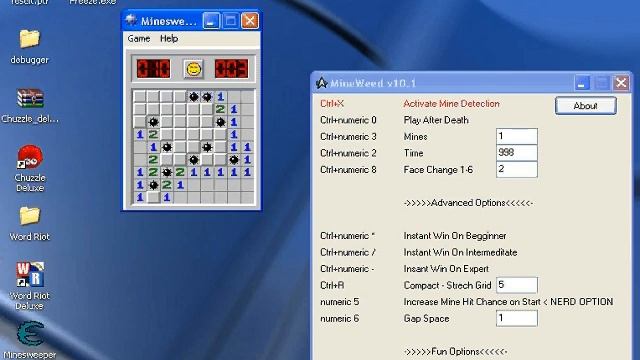This screenshot has height=360, width=640.
Task: Minimize the Minesweeper window
Action: [211, 20]
